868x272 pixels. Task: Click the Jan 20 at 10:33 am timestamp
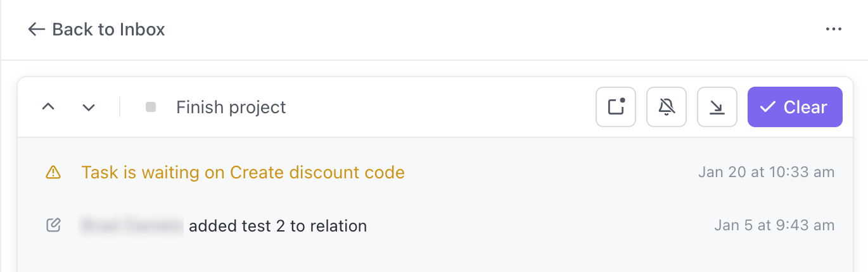point(766,172)
